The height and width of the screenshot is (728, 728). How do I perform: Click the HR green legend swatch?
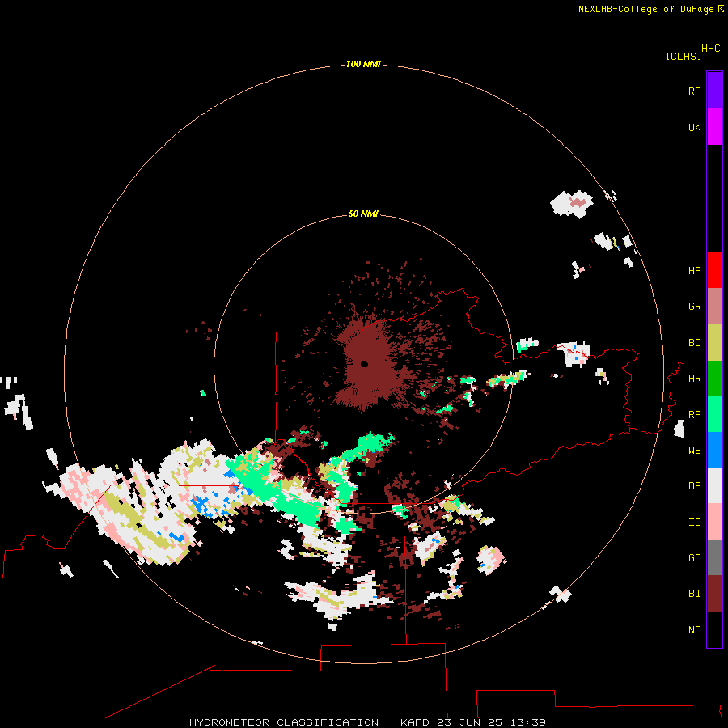pos(714,379)
